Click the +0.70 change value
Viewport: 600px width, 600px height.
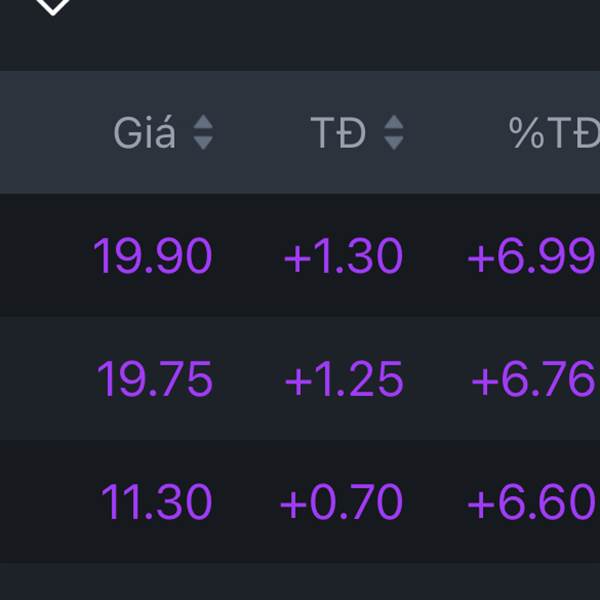pos(341,502)
